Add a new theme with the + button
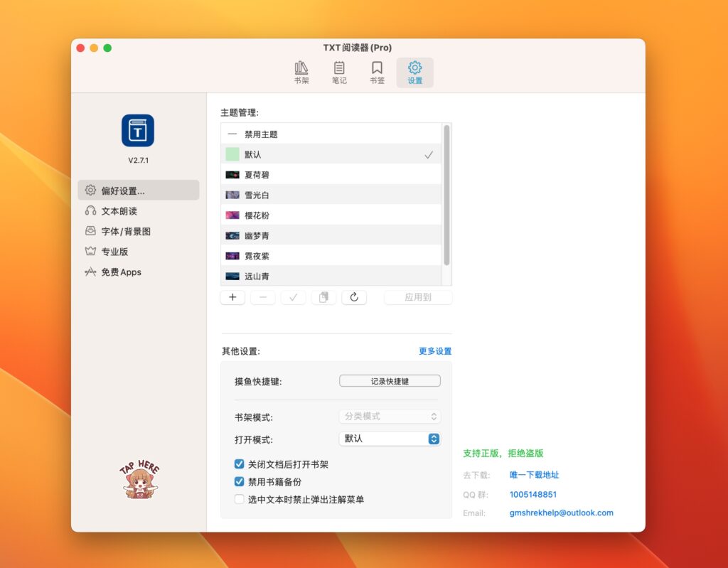728x568 pixels. point(232,297)
